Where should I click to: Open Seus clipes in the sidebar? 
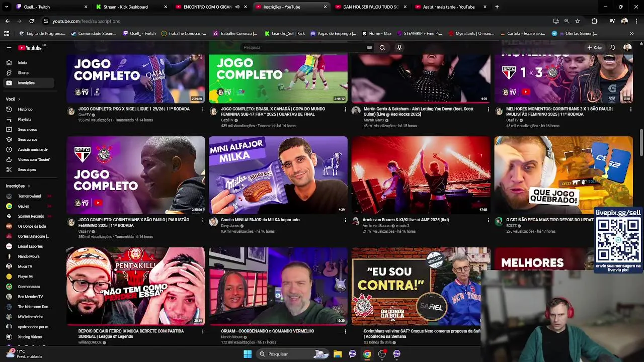pyautogui.click(x=27, y=169)
